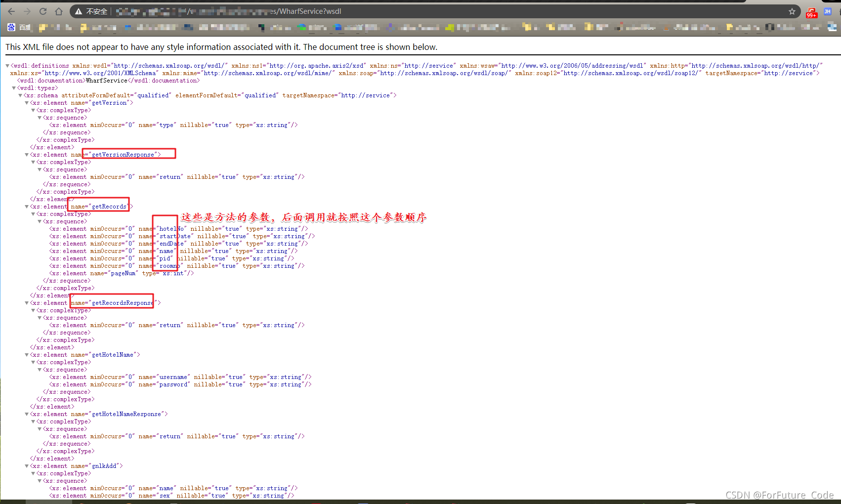Open the extension showing 99+ badge
The image size is (841, 504).
point(811,11)
